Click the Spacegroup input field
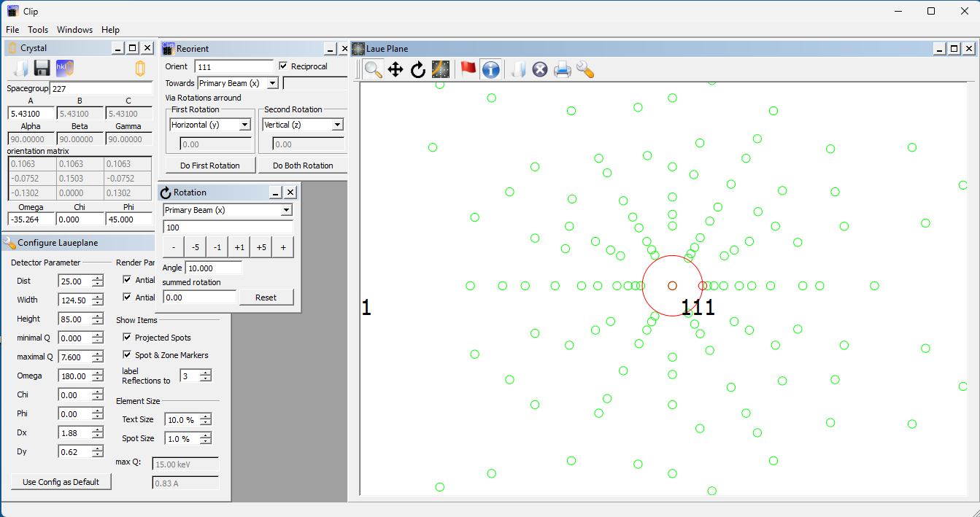Screen dimensions: 980x517 click(100, 89)
